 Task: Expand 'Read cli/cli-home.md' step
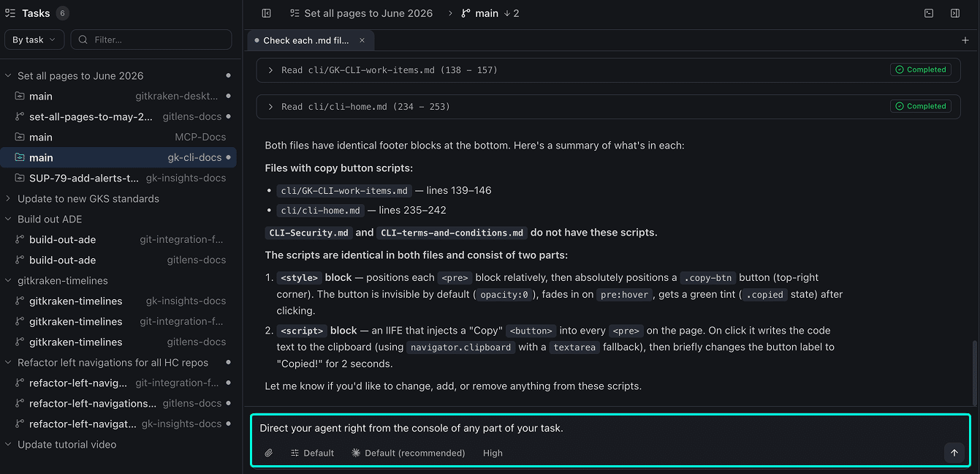click(x=270, y=107)
